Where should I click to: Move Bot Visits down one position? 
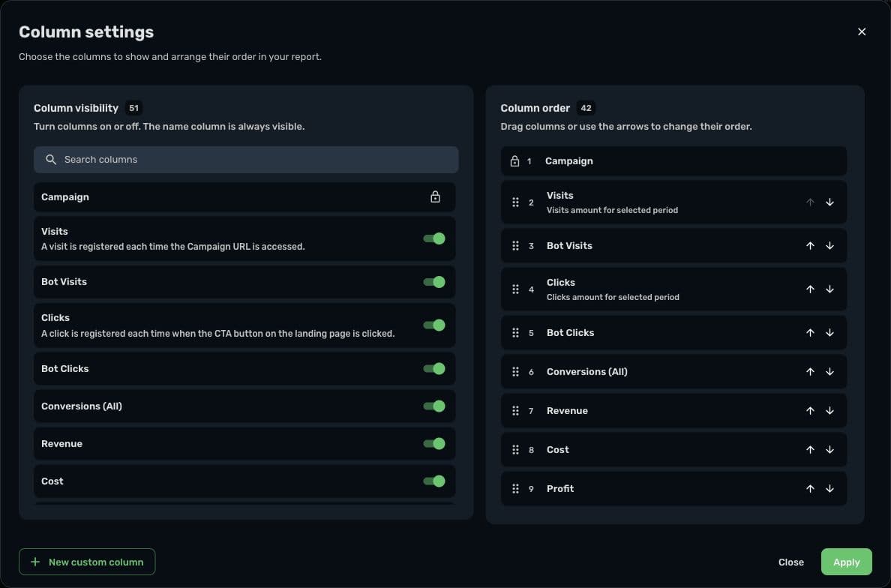point(829,246)
